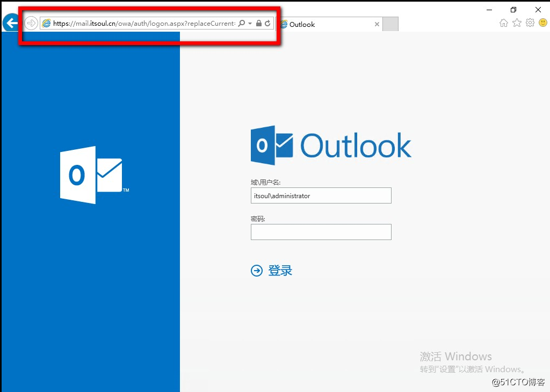This screenshot has height=392, width=550.
Task: Click the 登录 sign-in arrow icon
Action: click(x=257, y=271)
